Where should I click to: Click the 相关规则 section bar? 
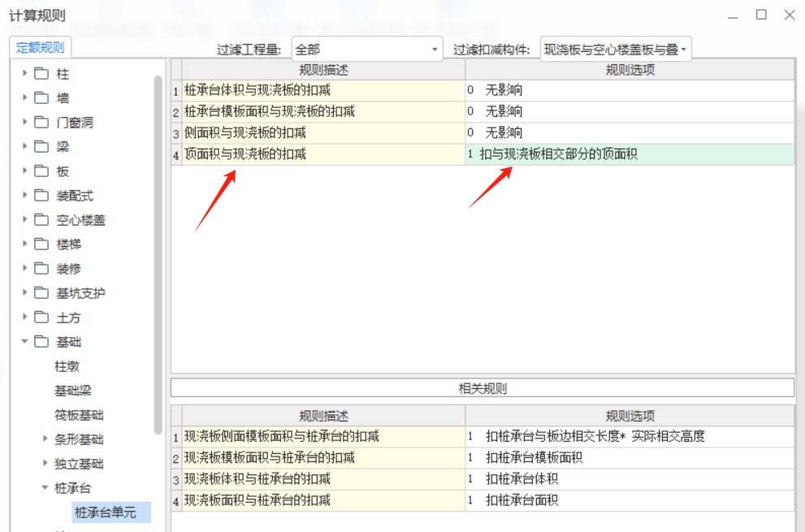click(x=483, y=388)
